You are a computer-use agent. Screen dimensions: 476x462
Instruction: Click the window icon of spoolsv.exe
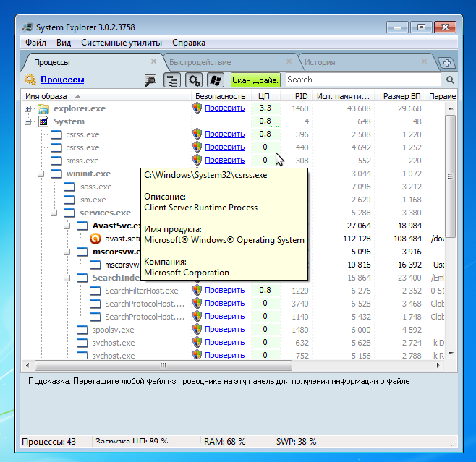pyautogui.click(x=82, y=330)
